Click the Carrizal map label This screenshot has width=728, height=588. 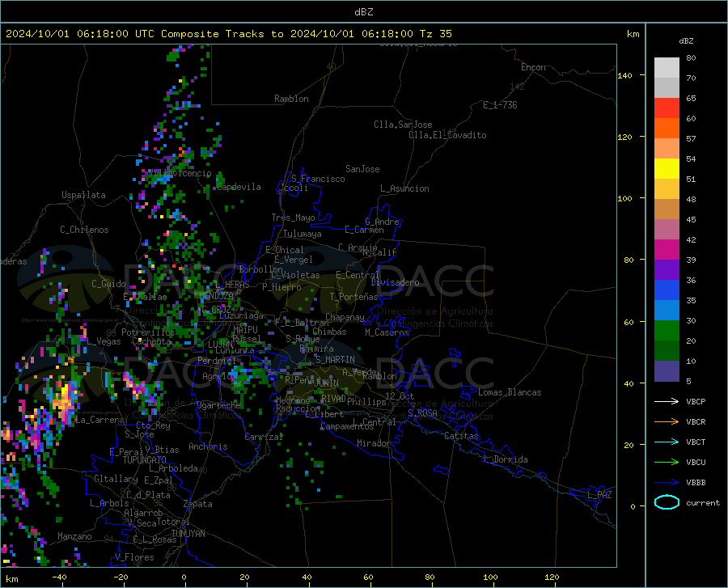click(x=264, y=437)
